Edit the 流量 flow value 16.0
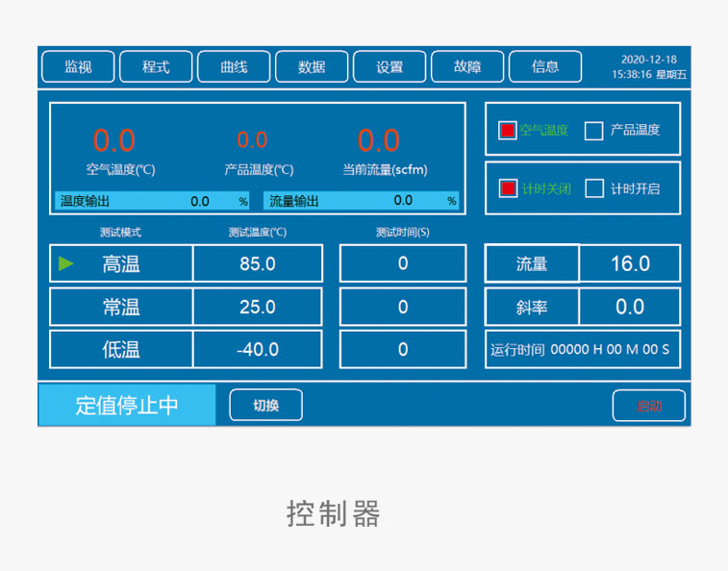Viewport: 728px width, 571px height. point(630,263)
